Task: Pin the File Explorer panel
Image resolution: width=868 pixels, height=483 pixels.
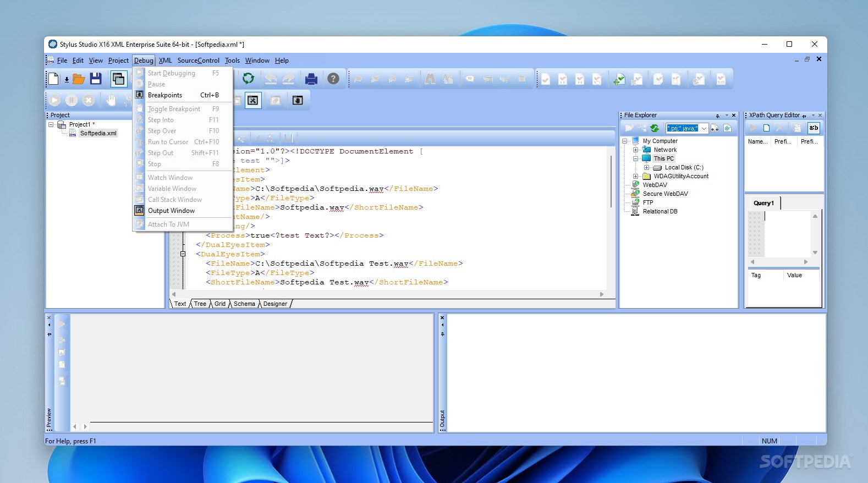Action: [x=717, y=116]
